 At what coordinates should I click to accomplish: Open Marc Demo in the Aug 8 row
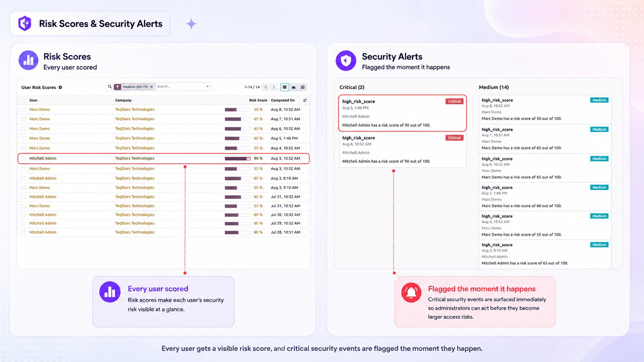(39, 110)
